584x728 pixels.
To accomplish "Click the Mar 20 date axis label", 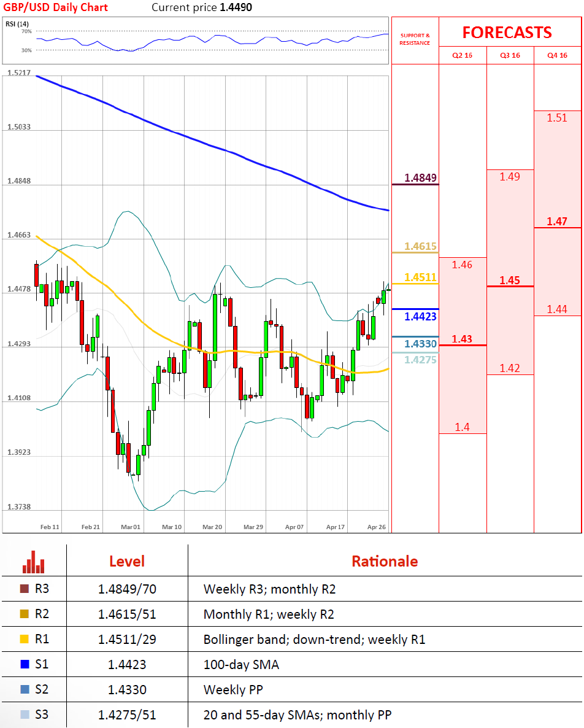I will 212,527.
